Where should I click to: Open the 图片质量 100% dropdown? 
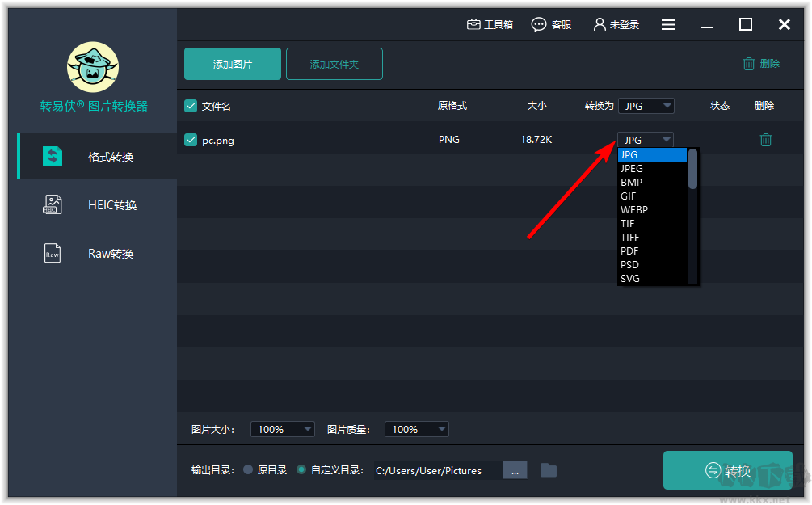416,429
